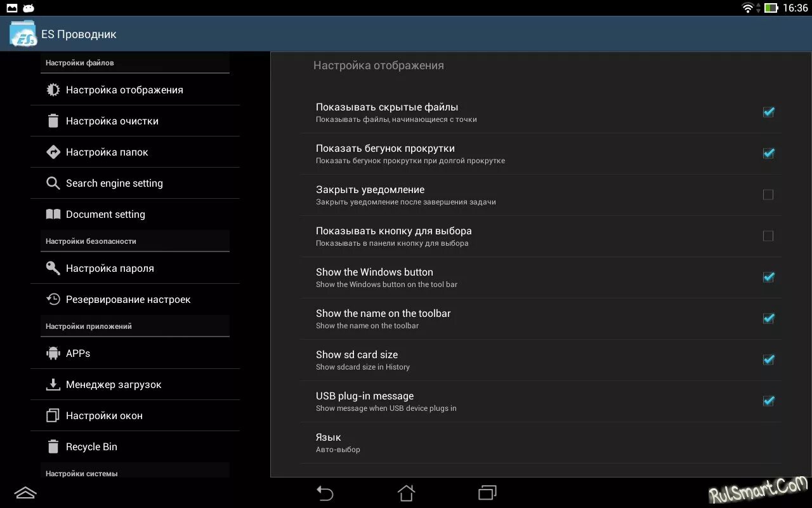Uncheck Show sd card size checkbox
Viewport: 812px width, 508px height.
tap(768, 359)
